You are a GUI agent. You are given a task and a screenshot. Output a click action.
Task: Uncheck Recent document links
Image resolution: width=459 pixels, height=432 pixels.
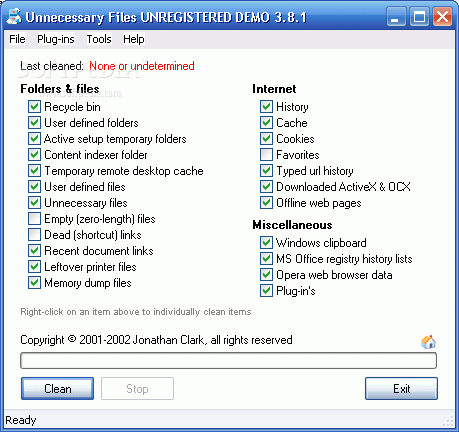pos(34,251)
